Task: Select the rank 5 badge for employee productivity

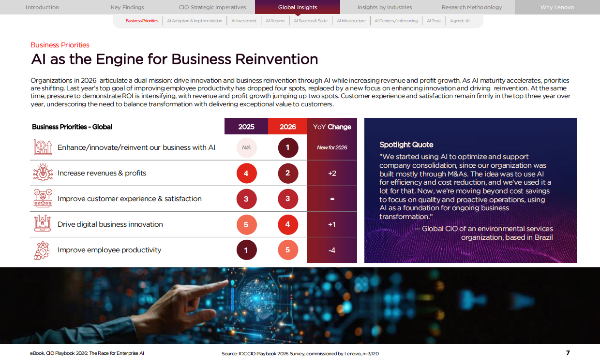Action: tap(288, 250)
